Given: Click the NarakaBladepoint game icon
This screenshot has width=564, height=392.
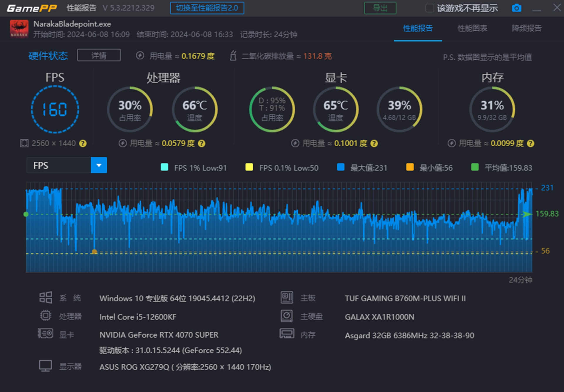Looking at the screenshot, I should coord(19,29).
